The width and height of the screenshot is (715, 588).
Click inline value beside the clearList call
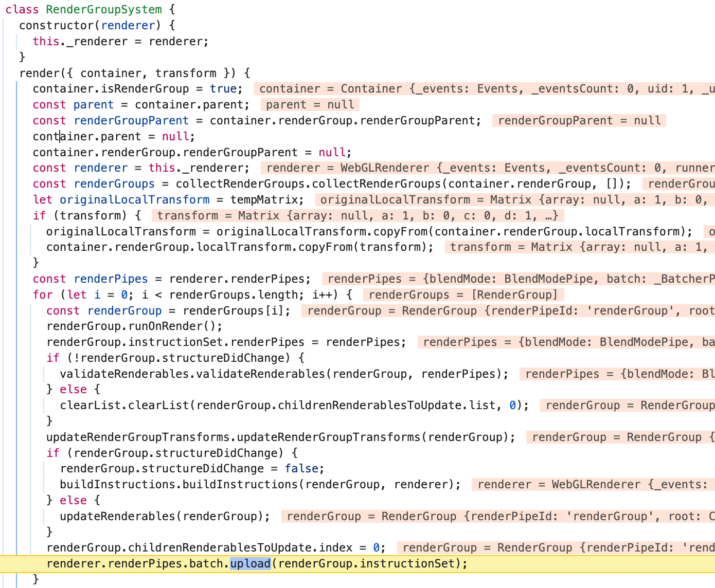pyautogui.click(x=628, y=406)
